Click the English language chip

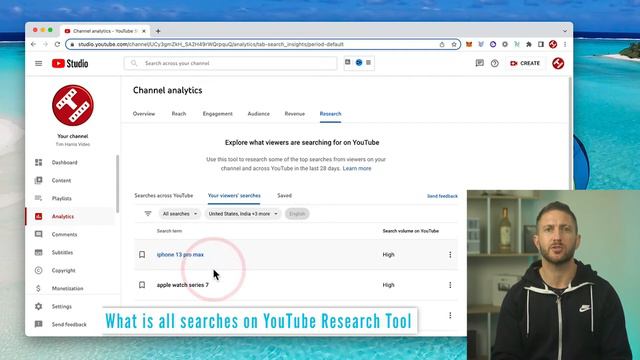297,214
